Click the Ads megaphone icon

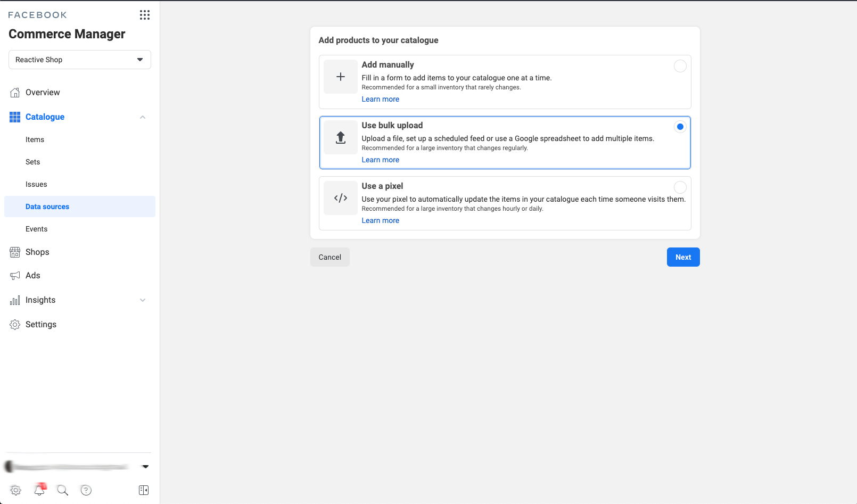coord(15,276)
